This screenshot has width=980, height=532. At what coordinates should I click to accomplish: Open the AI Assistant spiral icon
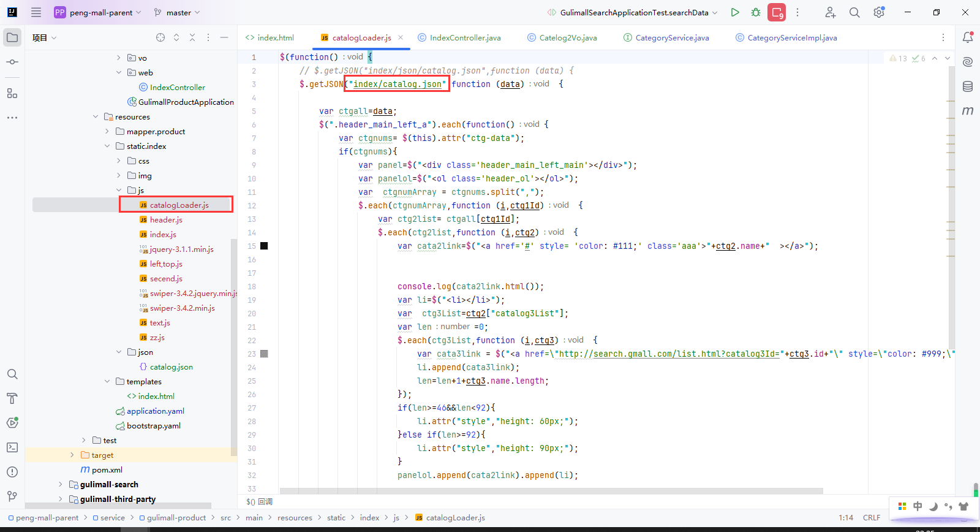(x=968, y=62)
